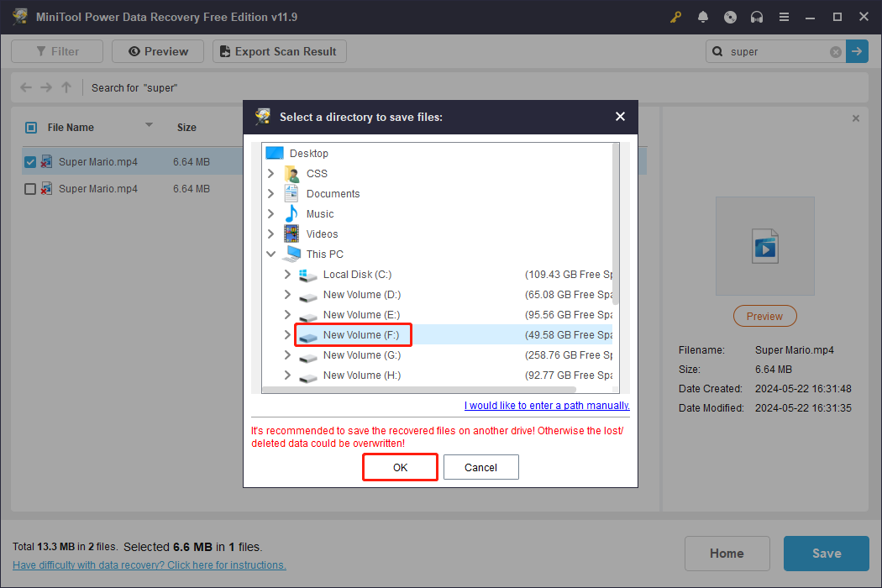Click the directory tree horizontal scrollbar

click(419, 390)
